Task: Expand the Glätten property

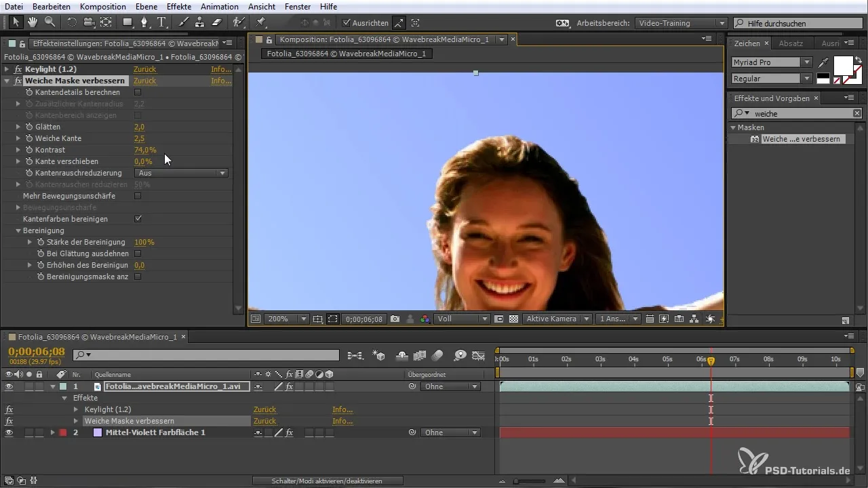Action: pyautogui.click(x=18, y=127)
